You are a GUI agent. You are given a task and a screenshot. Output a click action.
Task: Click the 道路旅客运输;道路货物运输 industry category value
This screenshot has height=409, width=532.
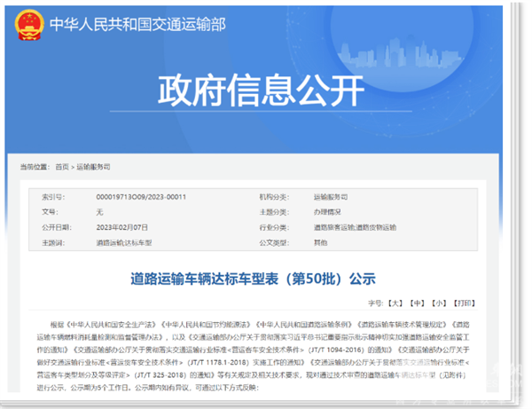click(x=355, y=227)
